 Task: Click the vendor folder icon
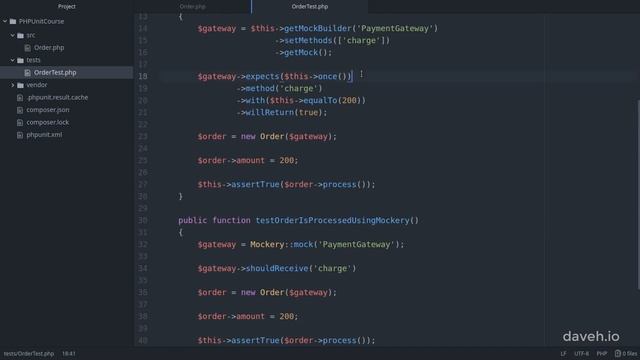pos(20,85)
